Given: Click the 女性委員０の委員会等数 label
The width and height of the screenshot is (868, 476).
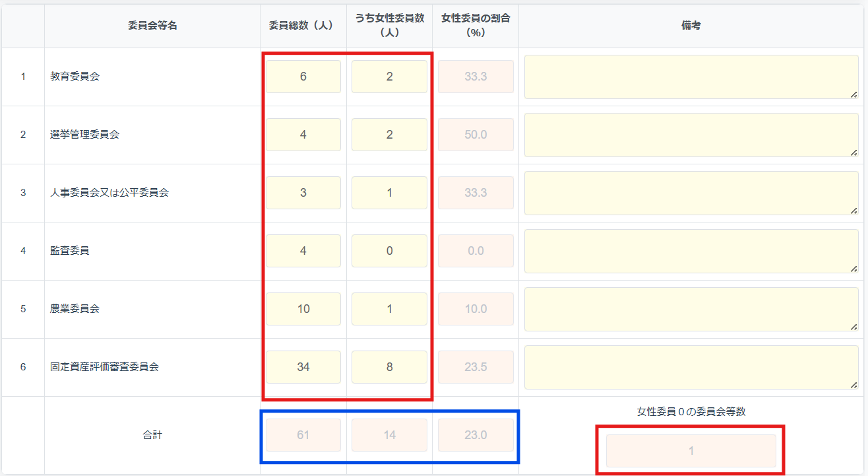Looking at the screenshot, I should click(691, 411).
